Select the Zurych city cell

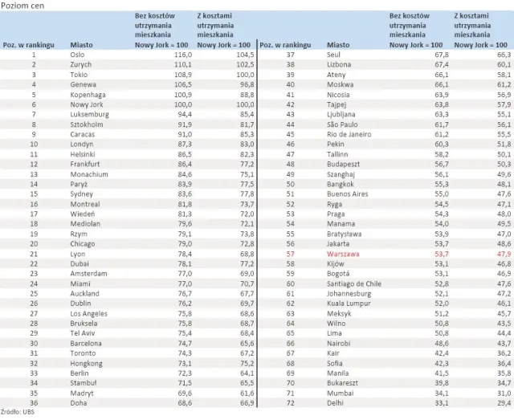coord(83,64)
